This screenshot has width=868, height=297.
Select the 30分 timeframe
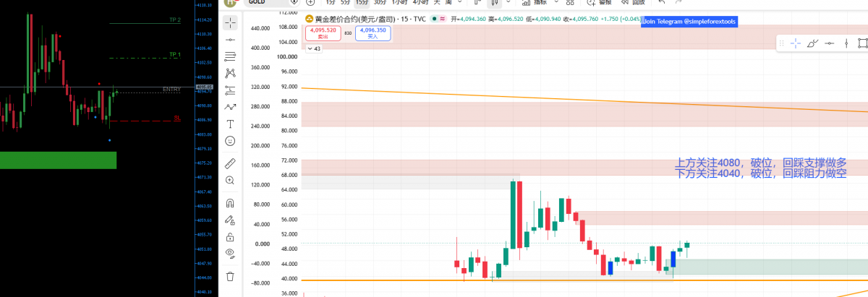(x=379, y=3)
